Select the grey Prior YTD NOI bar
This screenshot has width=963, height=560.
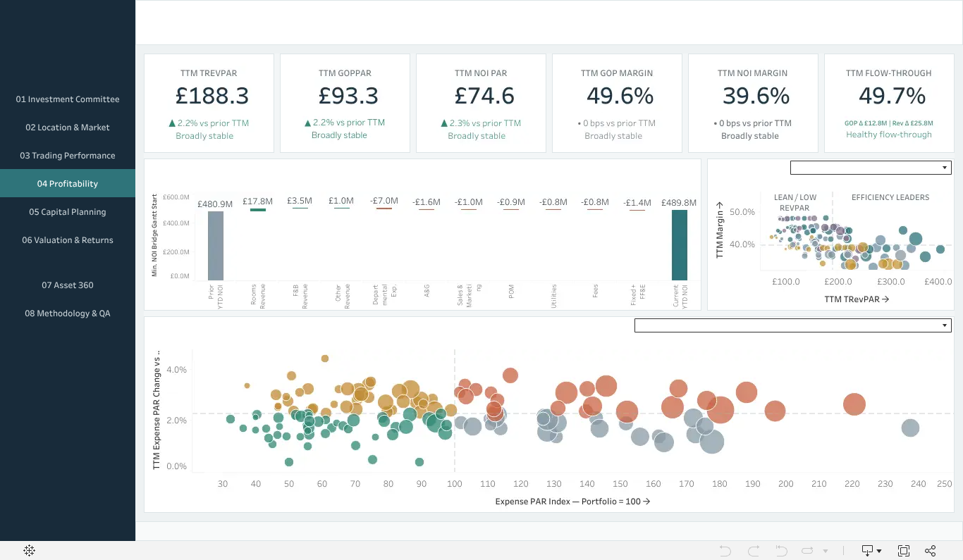click(x=216, y=246)
